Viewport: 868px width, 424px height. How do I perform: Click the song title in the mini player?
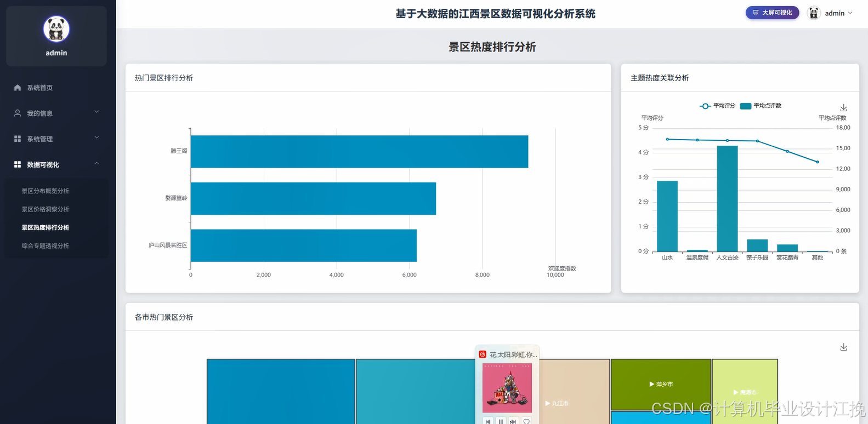[x=513, y=354]
